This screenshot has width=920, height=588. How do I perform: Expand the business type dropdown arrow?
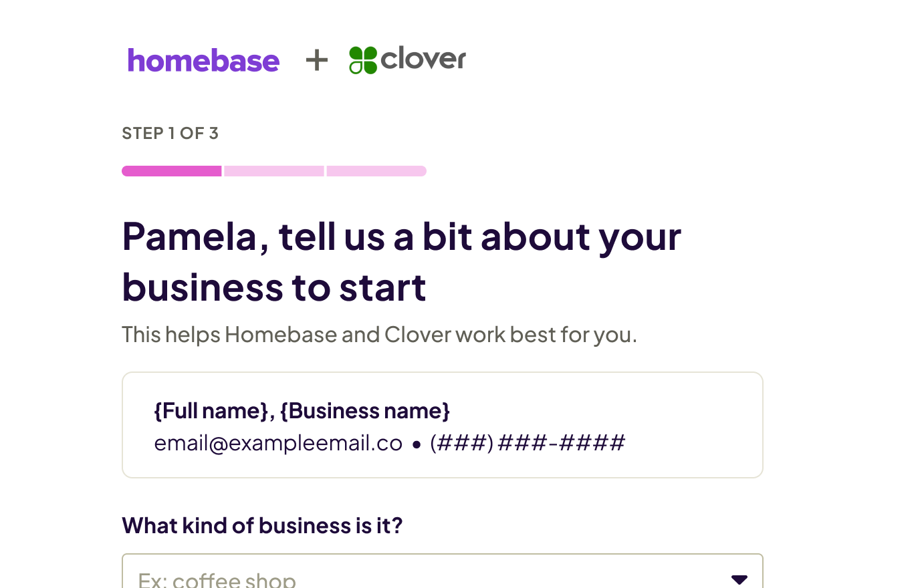coord(739,579)
